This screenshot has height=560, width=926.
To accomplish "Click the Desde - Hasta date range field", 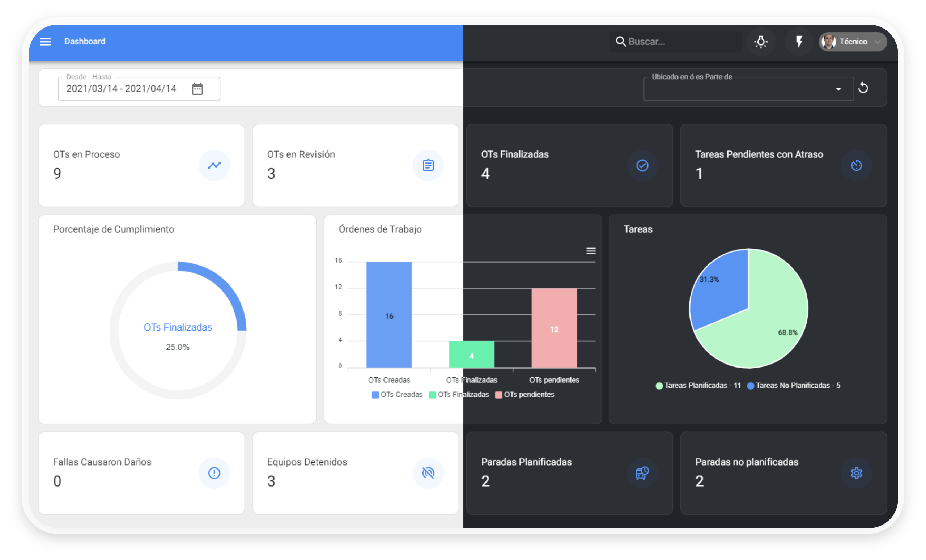I will coord(121,89).
